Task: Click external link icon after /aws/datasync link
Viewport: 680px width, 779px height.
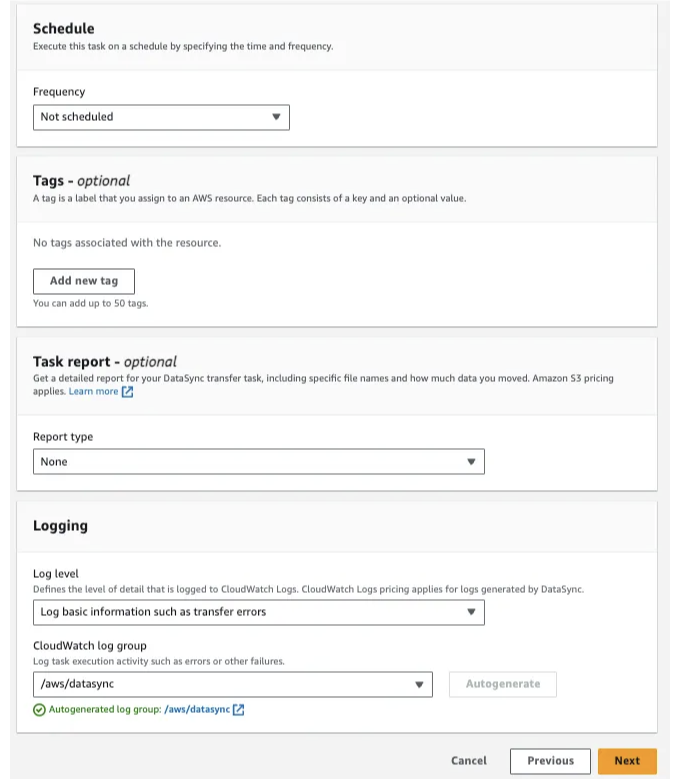Action: tap(238, 710)
